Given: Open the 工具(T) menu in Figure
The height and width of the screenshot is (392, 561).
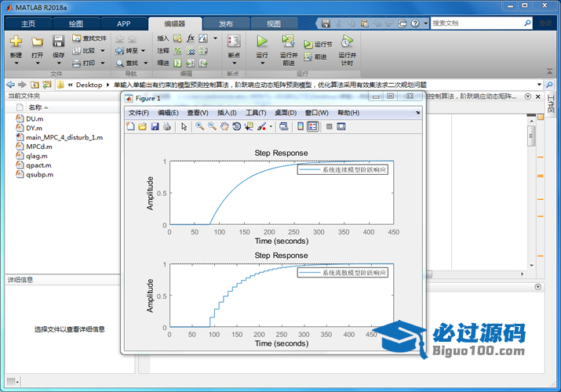Looking at the screenshot, I should (x=256, y=113).
